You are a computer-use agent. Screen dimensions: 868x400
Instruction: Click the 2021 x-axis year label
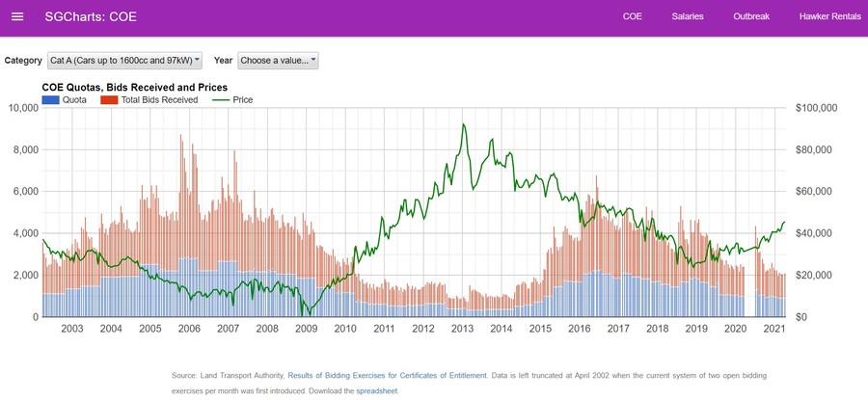pyautogui.click(x=773, y=330)
